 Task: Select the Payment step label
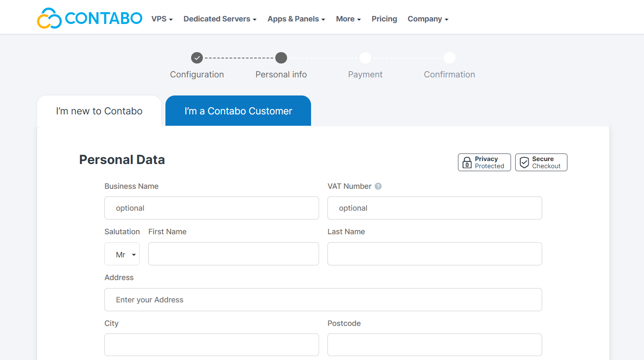[365, 74]
